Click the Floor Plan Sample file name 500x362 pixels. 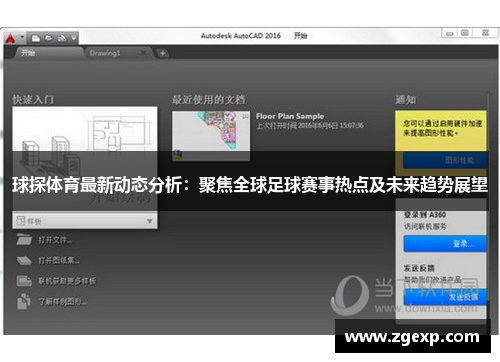pyautogui.click(x=290, y=116)
